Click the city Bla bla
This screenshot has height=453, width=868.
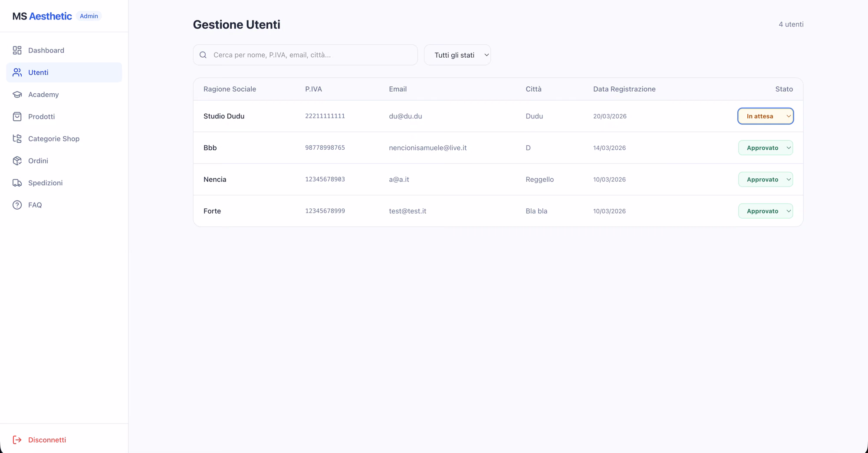[536, 211]
